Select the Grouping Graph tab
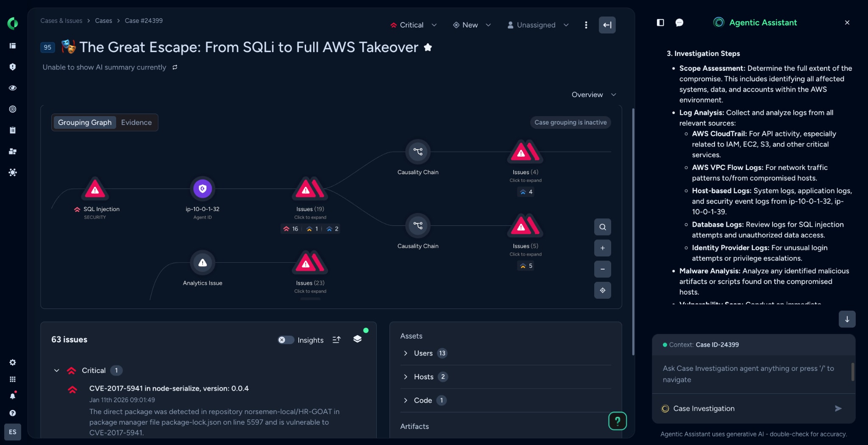The height and width of the screenshot is (445, 868). [85, 122]
